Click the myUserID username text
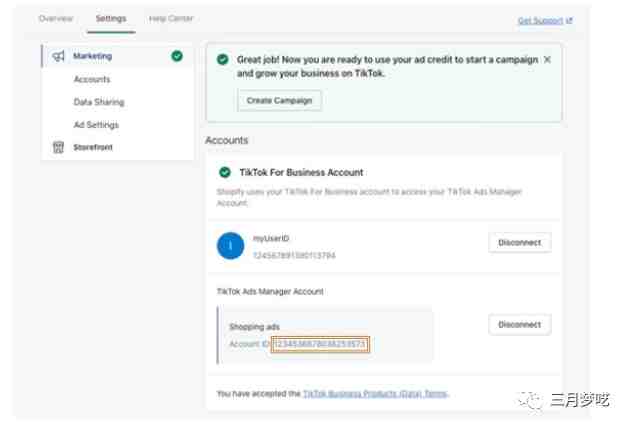 (271, 238)
